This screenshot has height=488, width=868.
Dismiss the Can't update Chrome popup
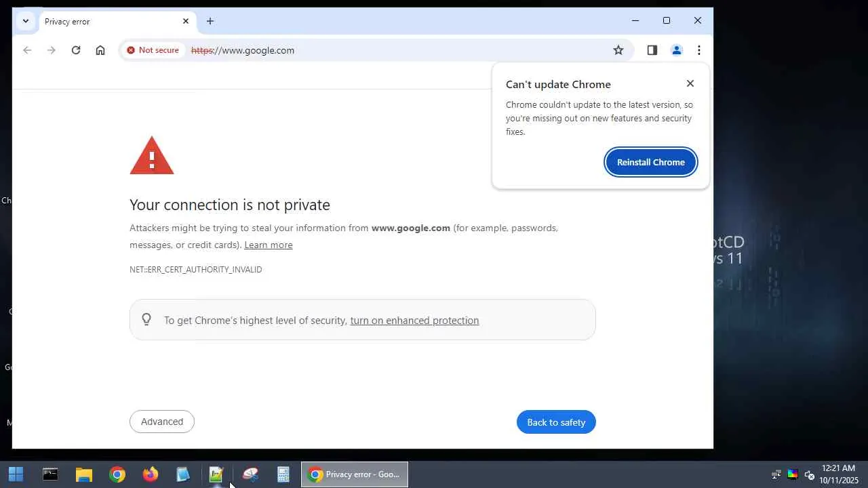pos(690,83)
